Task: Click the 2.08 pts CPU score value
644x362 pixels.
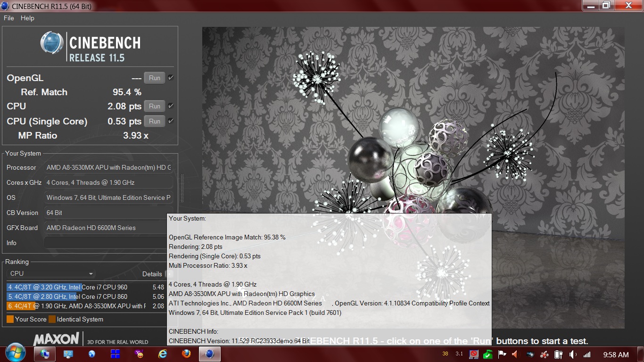Action: pos(124,106)
